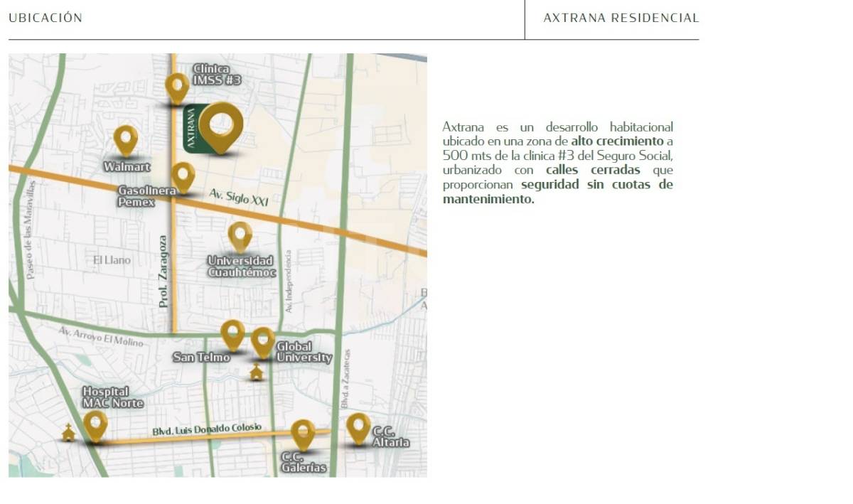This screenshot has width=853, height=504.
Task: Click the Global University map pin
Action: coord(263,341)
